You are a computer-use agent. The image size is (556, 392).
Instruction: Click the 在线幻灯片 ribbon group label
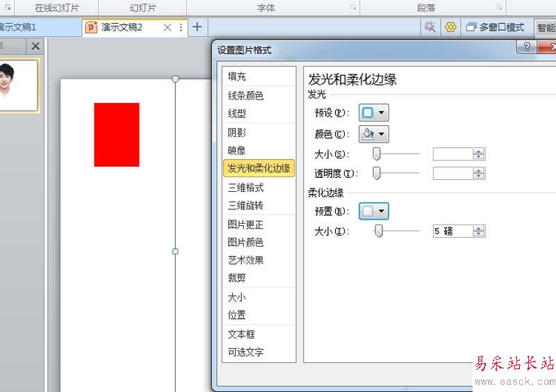pos(57,8)
